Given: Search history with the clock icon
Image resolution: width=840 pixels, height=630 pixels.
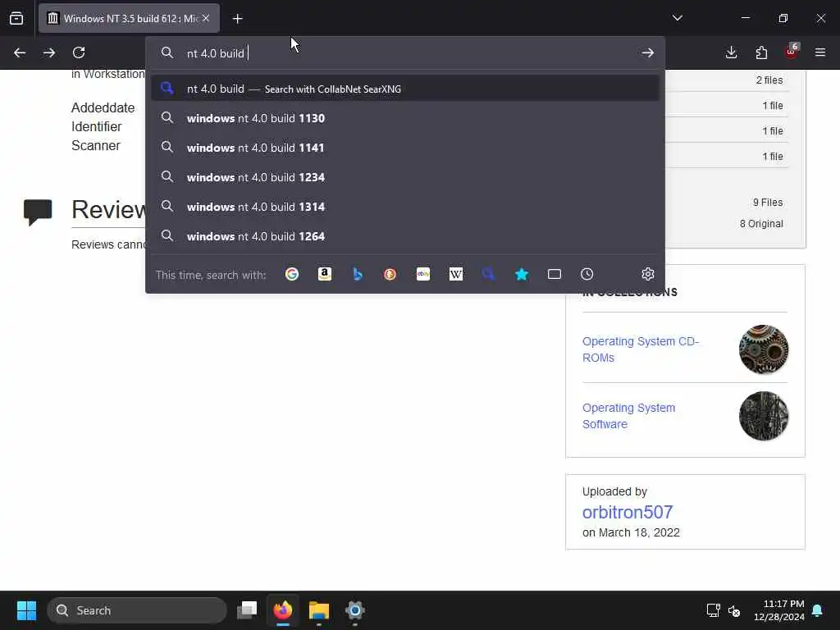Looking at the screenshot, I should click(587, 274).
